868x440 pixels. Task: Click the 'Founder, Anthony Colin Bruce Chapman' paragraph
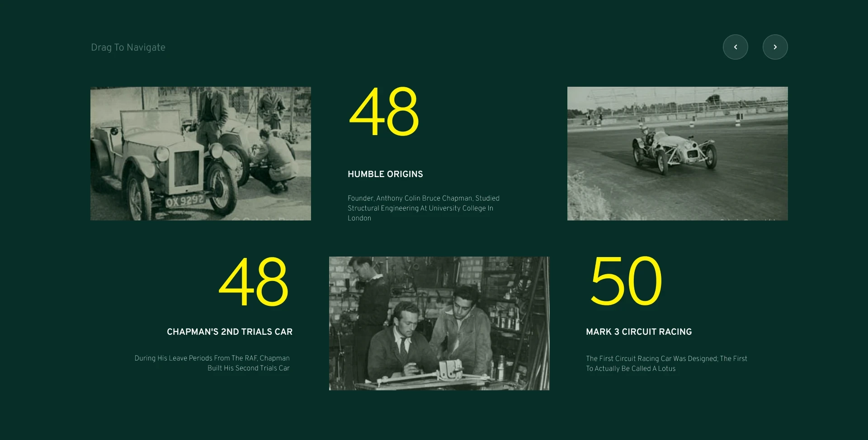[x=424, y=208]
